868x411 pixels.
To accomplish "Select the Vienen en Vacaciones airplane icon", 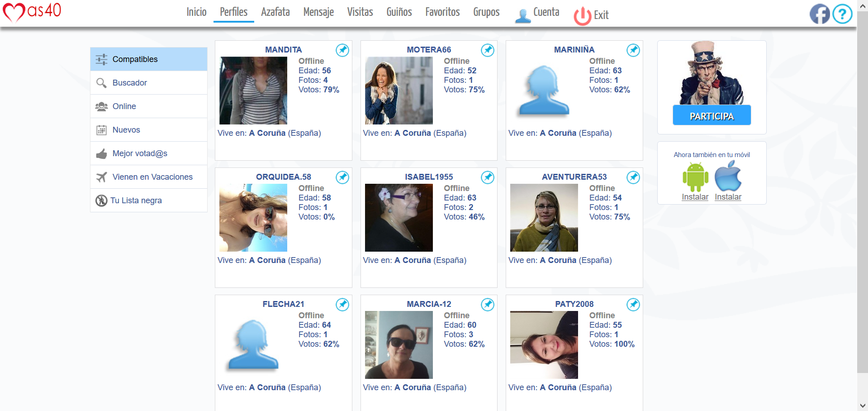I will [x=101, y=177].
